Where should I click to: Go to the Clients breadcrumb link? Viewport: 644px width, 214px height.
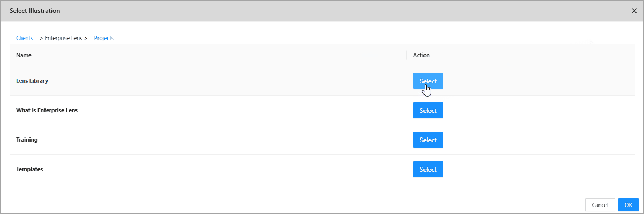[25, 38]
